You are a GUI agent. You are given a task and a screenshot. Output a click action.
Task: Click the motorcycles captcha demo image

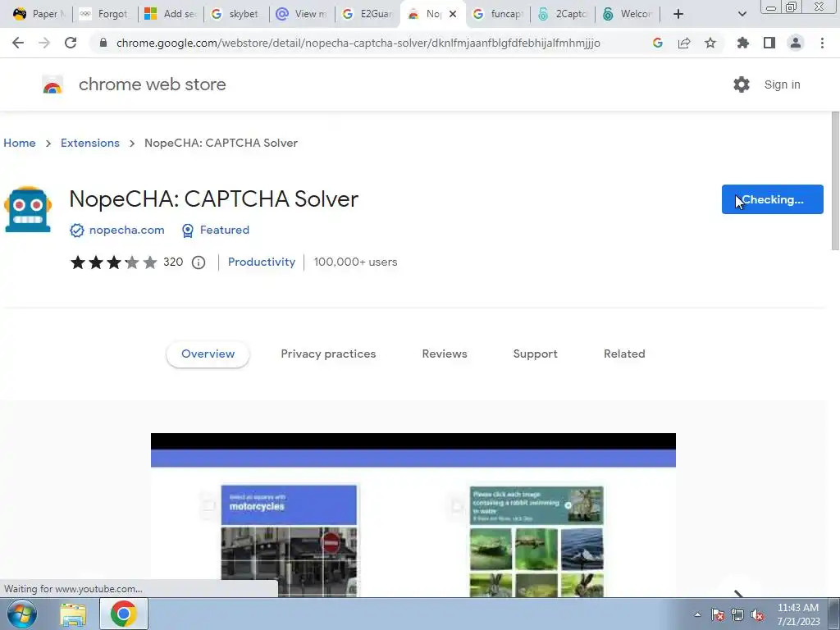[x=289, y=540]
